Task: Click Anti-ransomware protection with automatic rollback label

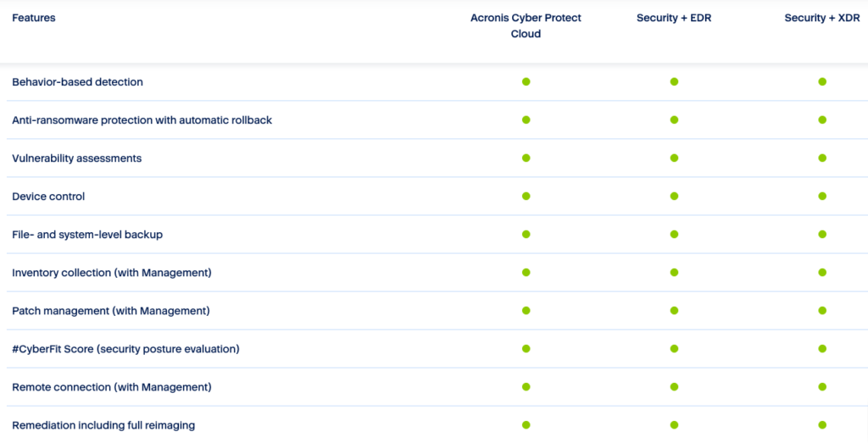Action: tap(142, 120)
